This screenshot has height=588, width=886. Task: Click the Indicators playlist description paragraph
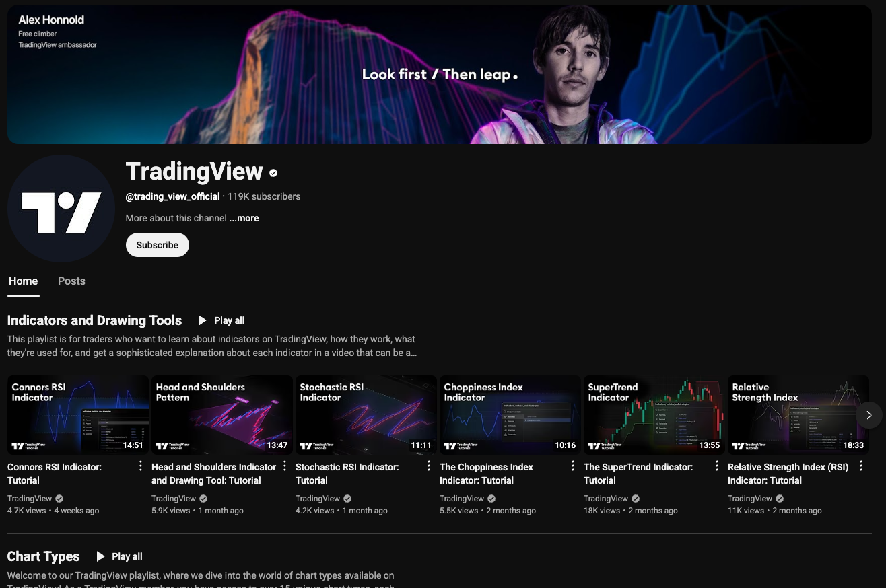point(212,346)
